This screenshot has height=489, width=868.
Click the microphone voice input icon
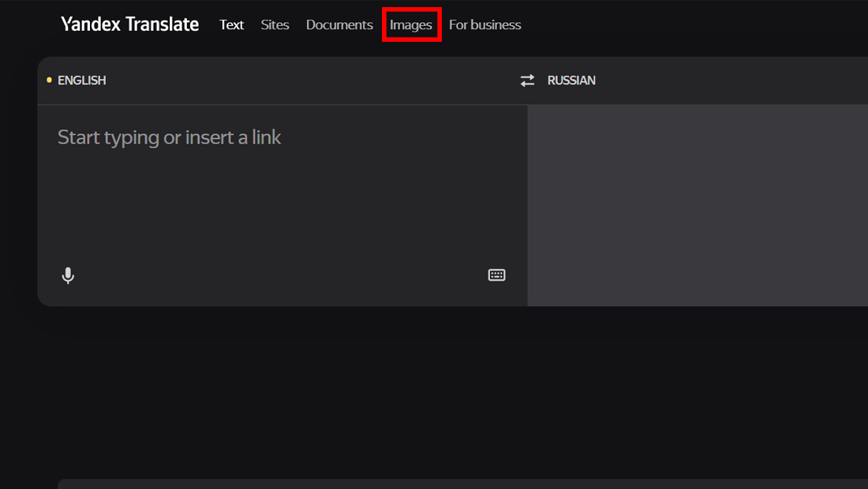[68, 275]
